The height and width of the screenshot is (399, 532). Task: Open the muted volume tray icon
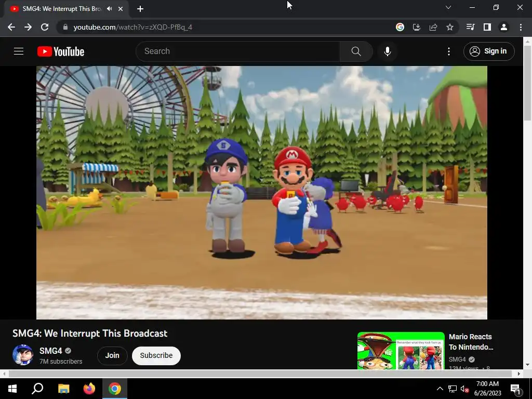tap(464, 389)
